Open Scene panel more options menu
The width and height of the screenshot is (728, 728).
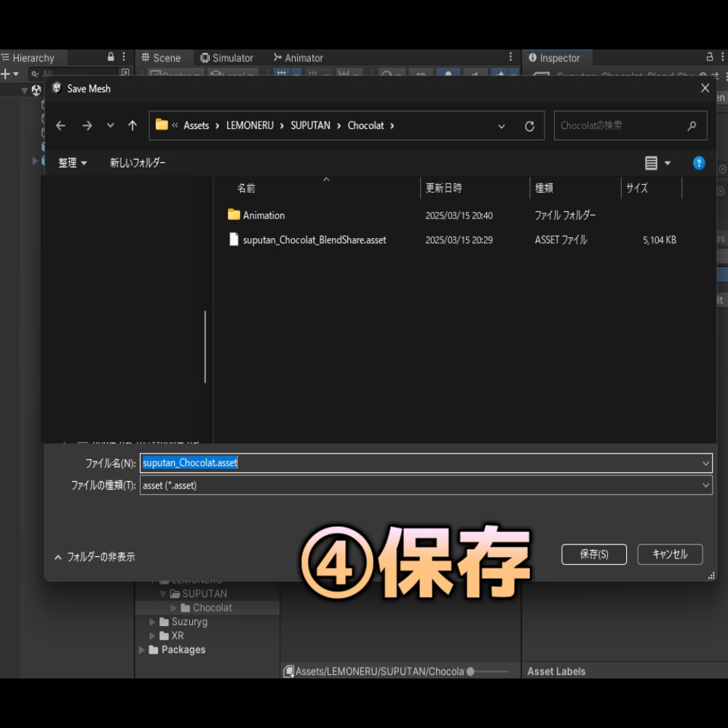510,57
